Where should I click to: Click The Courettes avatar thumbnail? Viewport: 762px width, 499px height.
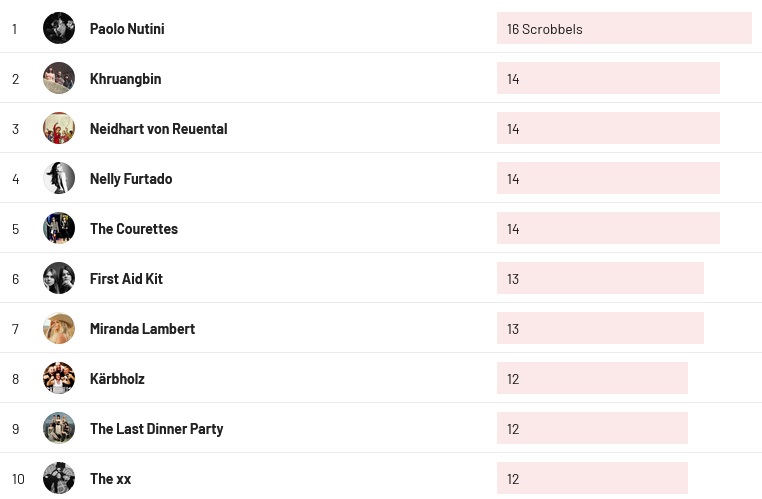59,228
